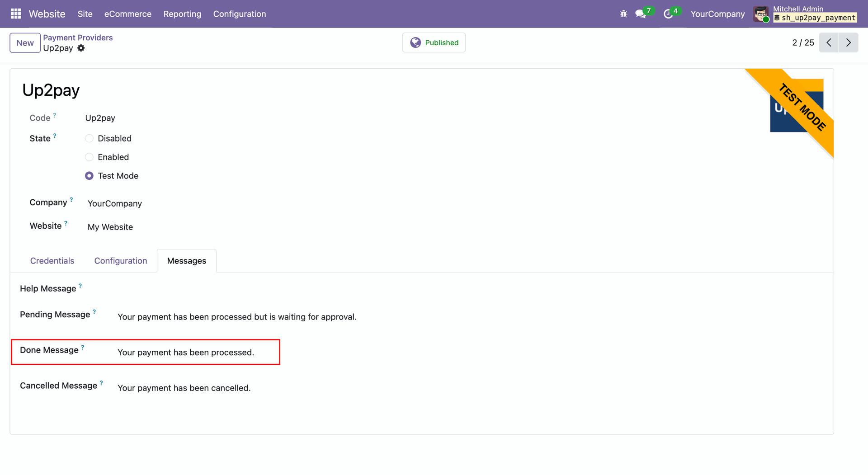This screenshot has width=868, height=475.
Task: Open the apps grid menu icon
Action: coord(16,14)
